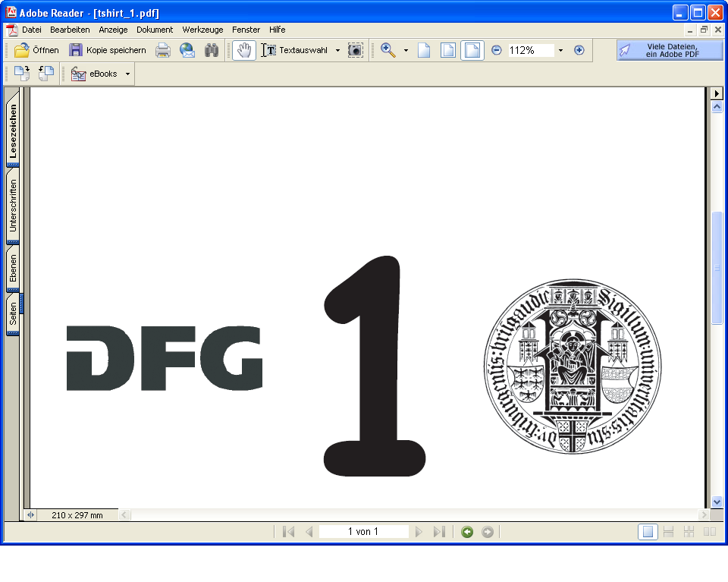The width and height of the screenshot is (728, 582).
Task: Click the vertical scrollbar up arrow
Action: 717,107
